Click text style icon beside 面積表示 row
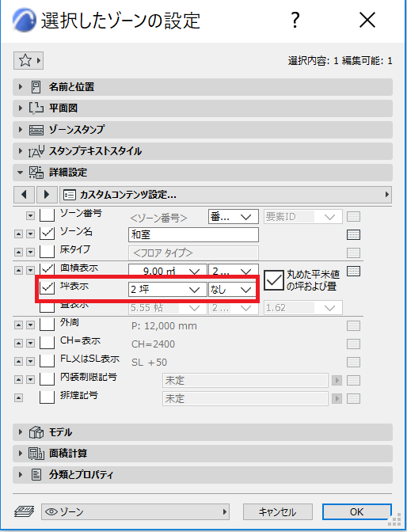Image resolution: width=407 pixels, height=532 pixels. tap(353, 271)
